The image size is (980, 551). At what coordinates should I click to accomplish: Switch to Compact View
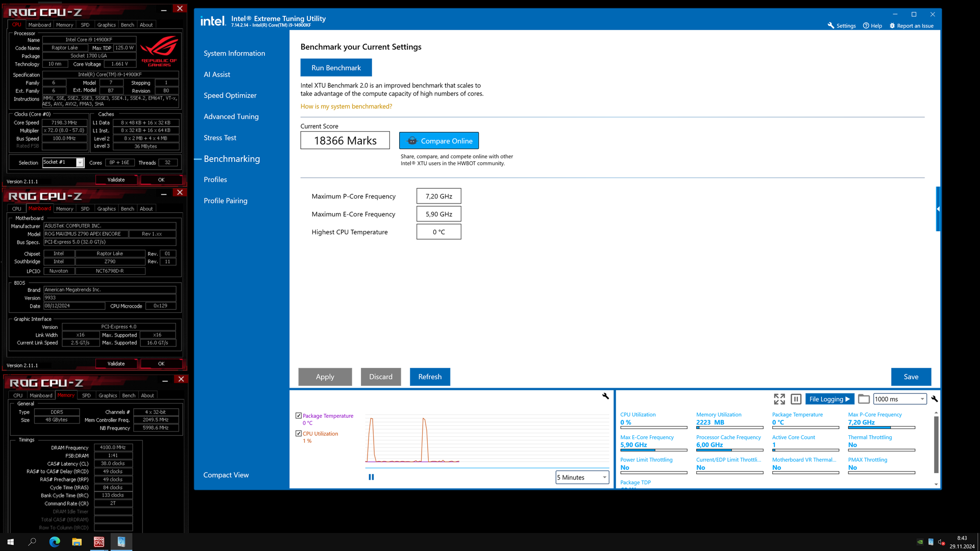(x=226, y=475)
